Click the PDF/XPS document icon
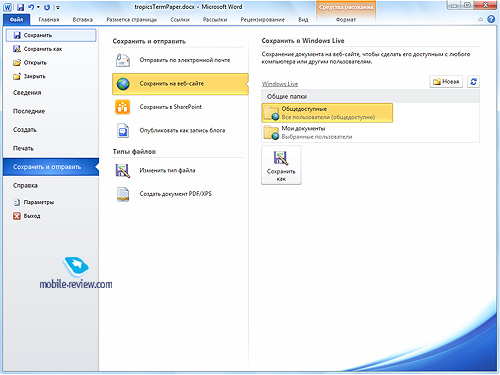The height and width of the screenshot is (375, 500). click(x=123, y=194)
